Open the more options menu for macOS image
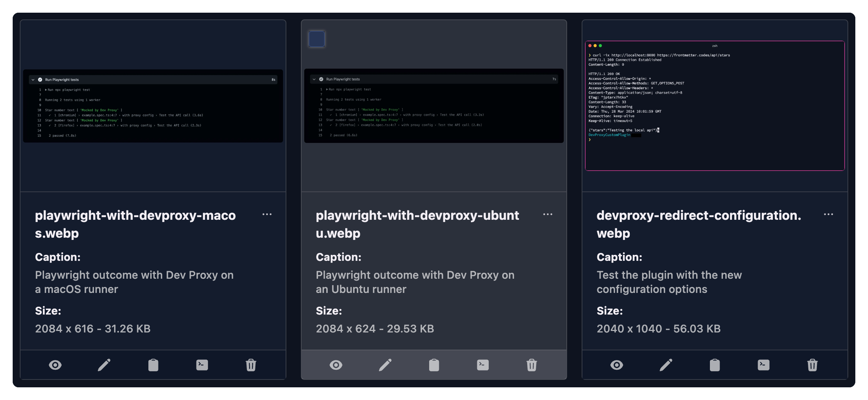This screenshot has height=400, width=868. click(267, 215)
